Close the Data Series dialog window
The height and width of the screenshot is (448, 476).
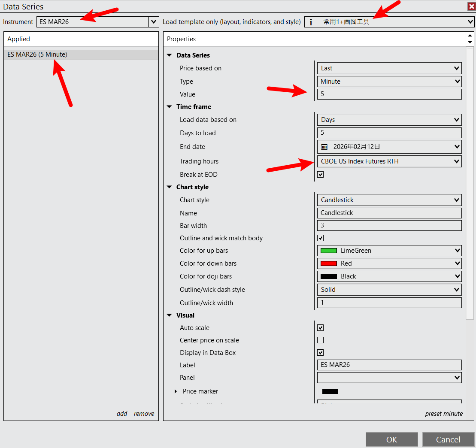[471, 6]
